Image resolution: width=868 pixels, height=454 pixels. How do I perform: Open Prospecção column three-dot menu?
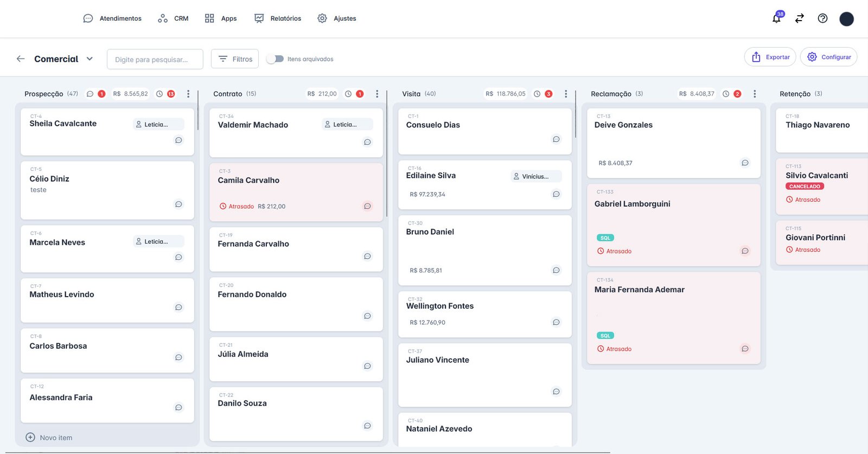pos(188,94)
